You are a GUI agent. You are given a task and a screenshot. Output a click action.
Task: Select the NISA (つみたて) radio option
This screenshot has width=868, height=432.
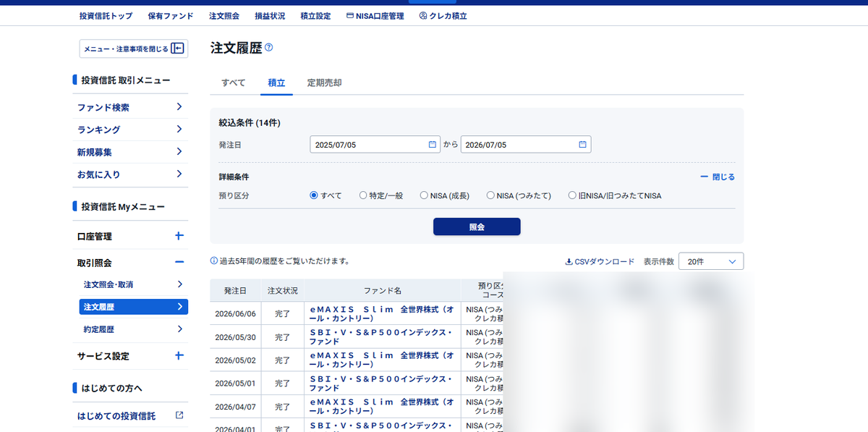[490, 195]
